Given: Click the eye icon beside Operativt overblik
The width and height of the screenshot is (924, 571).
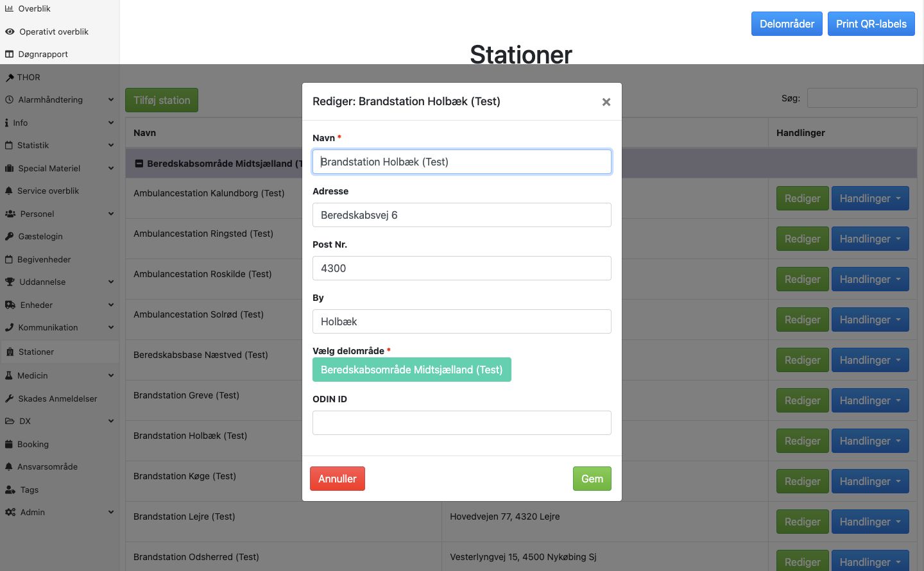Looking at the screenshot, I should point(10,31).
